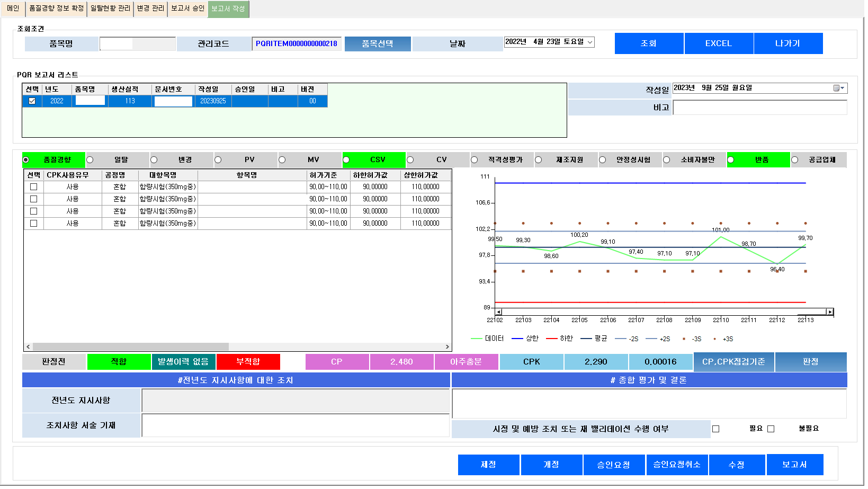Open the 작성일 date picker field
The width and height of the screenshot is (868, 489).
tap(752, 88)
